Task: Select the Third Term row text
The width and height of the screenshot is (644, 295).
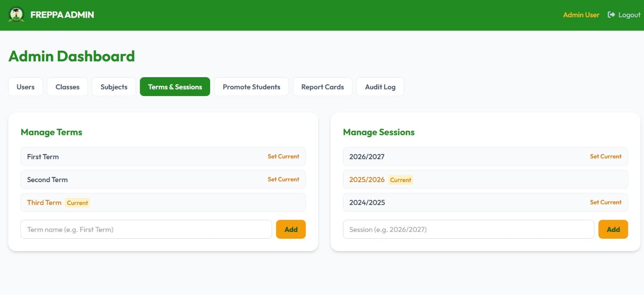Action: point(44,203)
